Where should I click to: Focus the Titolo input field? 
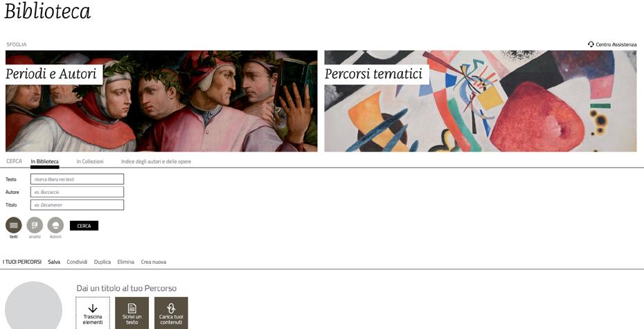click(x=78, y=204)
